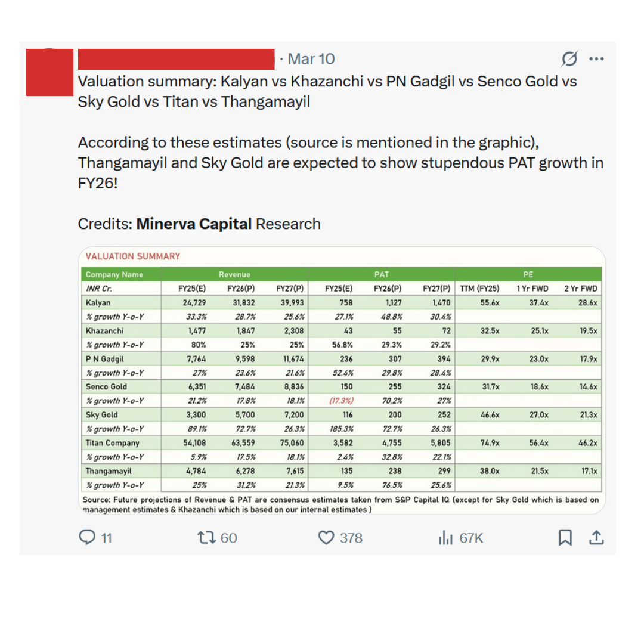This screenshot has width=644, height=644.
Task: Click the repost arrows icon
Action: tap(206, 538)
